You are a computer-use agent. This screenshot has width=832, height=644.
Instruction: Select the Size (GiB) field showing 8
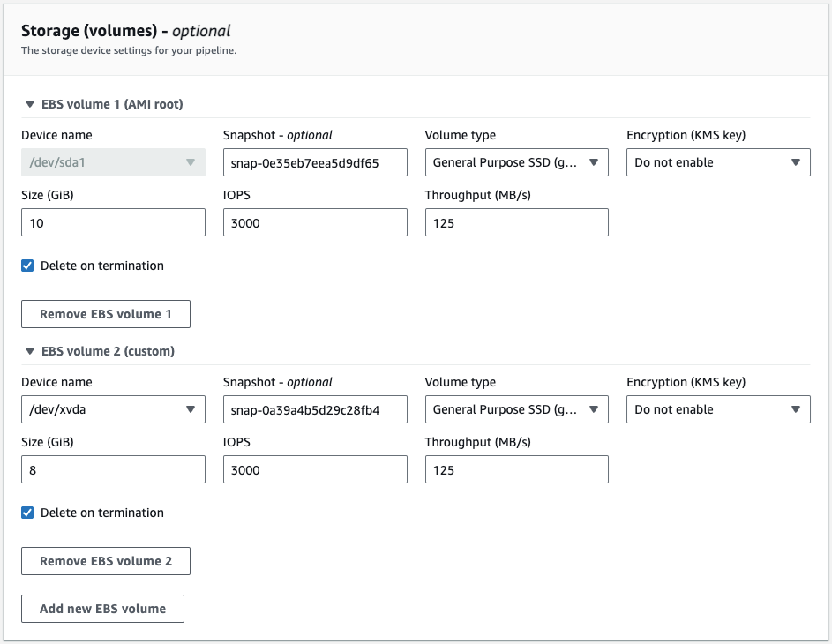tap(113, 469)
